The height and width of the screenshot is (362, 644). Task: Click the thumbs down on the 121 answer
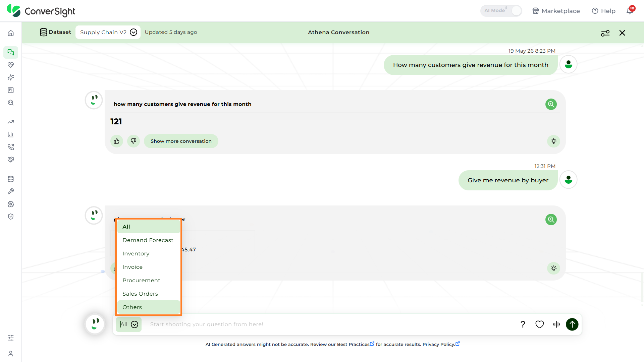tap(133, 141)
